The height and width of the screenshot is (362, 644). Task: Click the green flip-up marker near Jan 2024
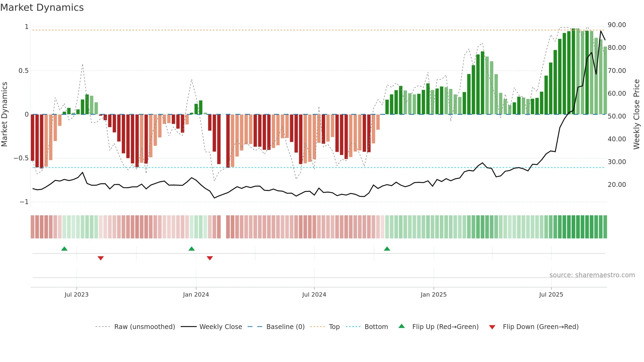pyautogui.click(x=192, y=249)
